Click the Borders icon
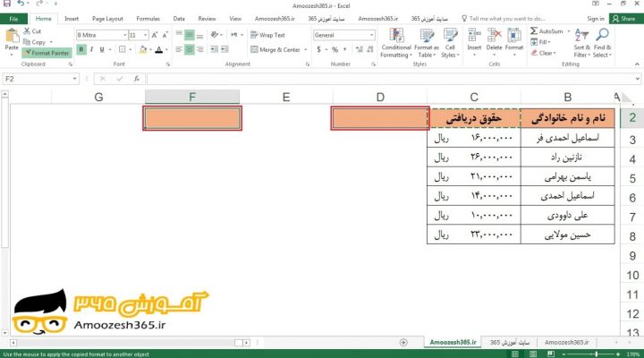Image resolution: width=644 pixels, height=358 pixels. (x=122, y=49)
